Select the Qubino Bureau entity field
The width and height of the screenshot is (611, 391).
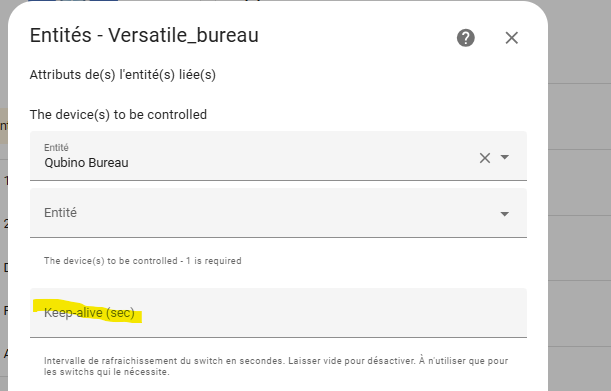[278, 156]
